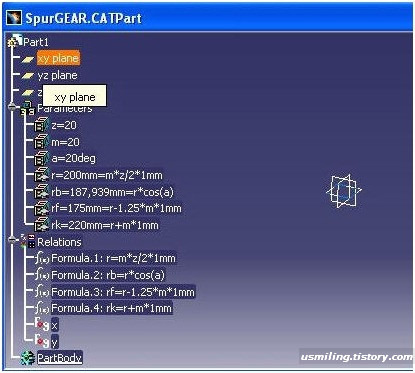Click the parameter icon next to m=20

[x=41, y=142]
